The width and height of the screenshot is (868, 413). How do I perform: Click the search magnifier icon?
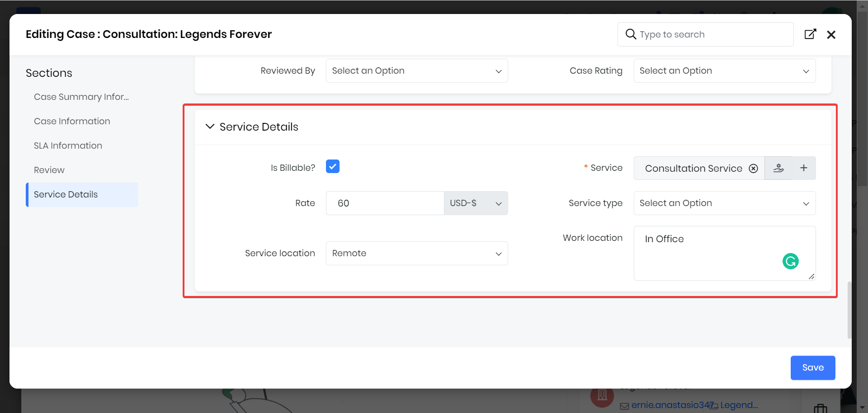click(631, 34)
